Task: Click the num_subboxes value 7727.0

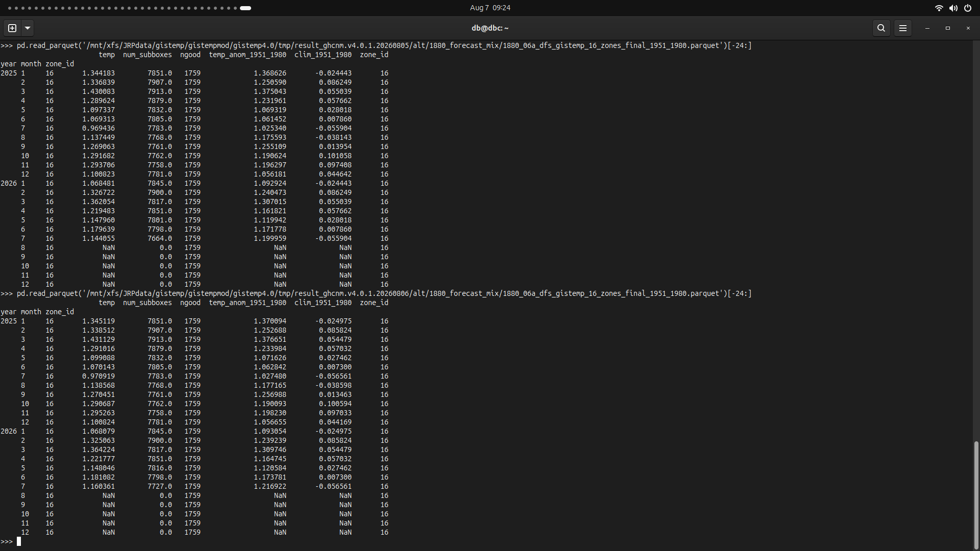Action: [160, 486]
